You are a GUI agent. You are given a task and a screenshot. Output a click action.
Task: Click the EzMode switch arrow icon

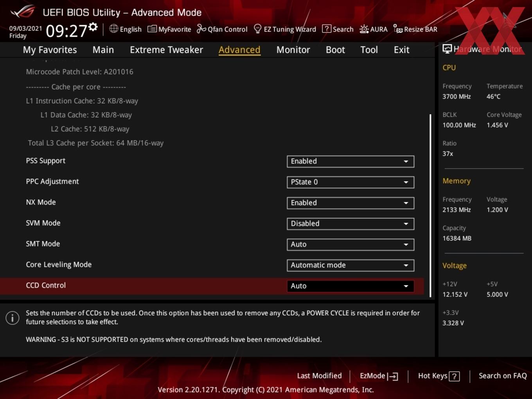[x=393, y=376]
